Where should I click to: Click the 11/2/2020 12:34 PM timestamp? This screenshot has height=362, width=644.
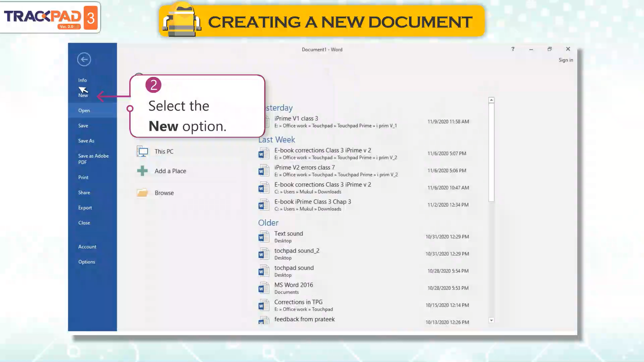(x=448, y=205)
